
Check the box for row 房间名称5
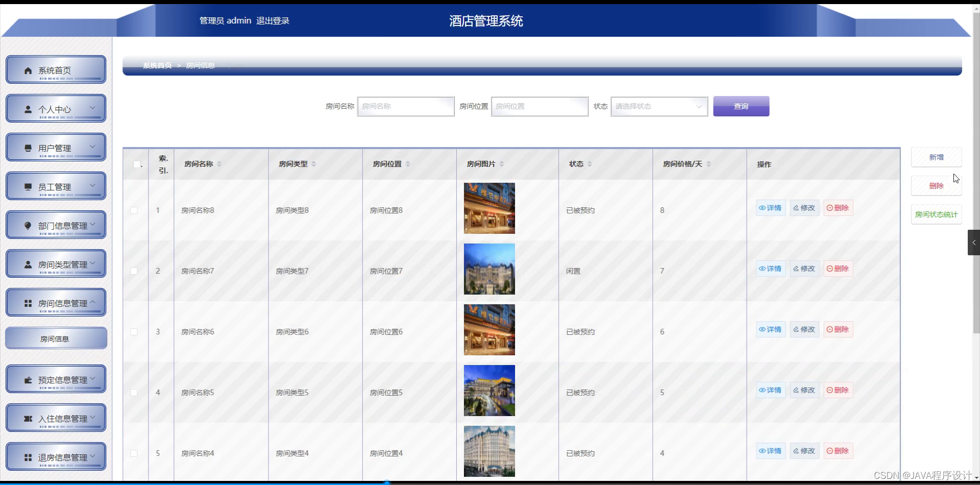coord(134,393)
